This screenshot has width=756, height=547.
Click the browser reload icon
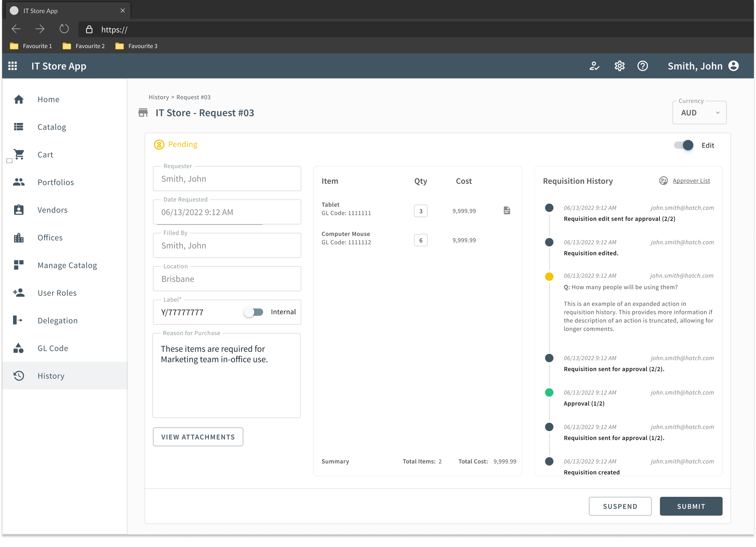coord(64,29)
